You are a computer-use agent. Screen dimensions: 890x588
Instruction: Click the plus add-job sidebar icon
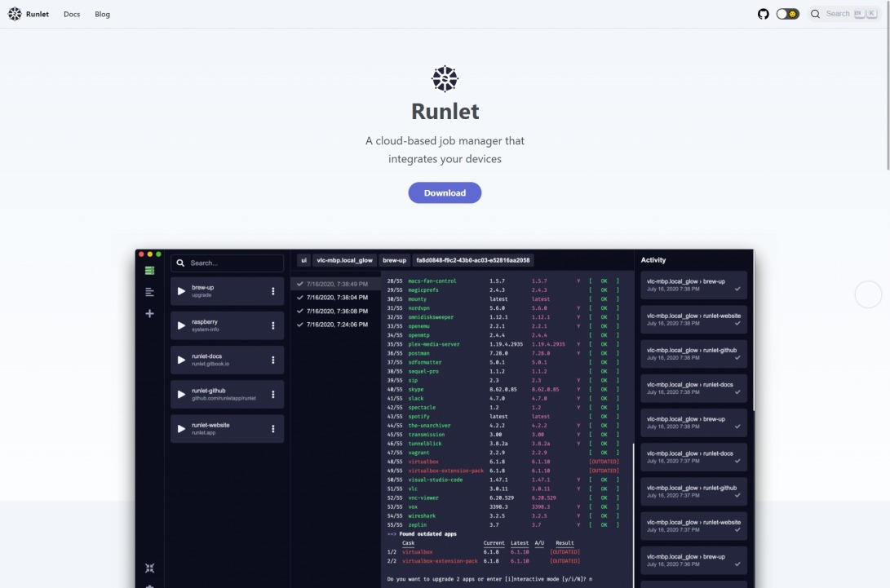(x=149, y=313)
